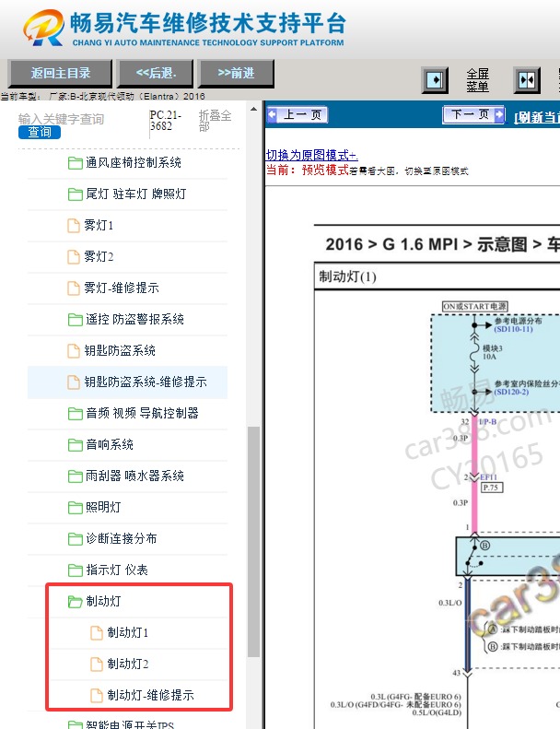Click the folder icon beside 诊断连接分布

tap(76, 539)
